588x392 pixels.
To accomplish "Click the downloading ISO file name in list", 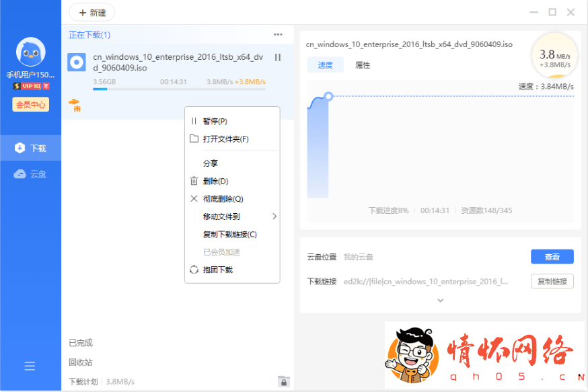I will pyautogui.click(x=178, y=63).
